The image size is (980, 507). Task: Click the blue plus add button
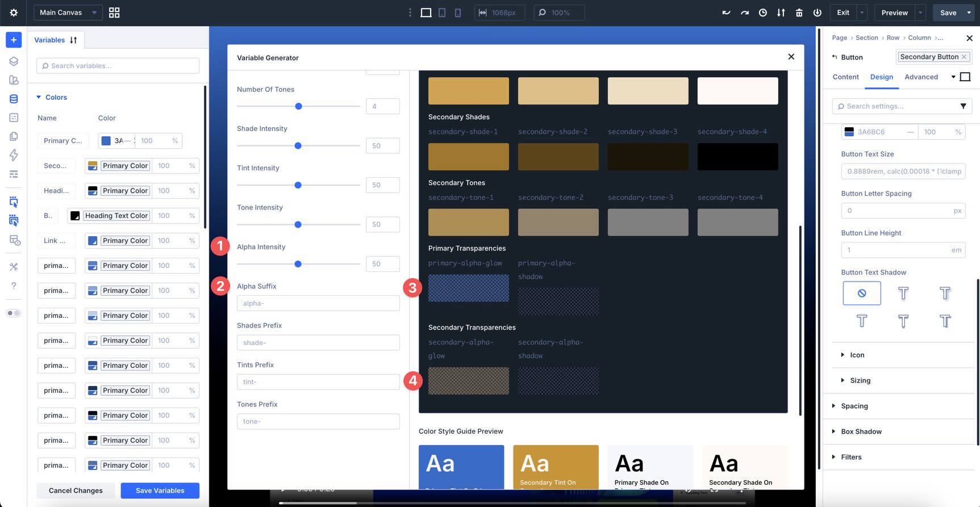[14, 40]
